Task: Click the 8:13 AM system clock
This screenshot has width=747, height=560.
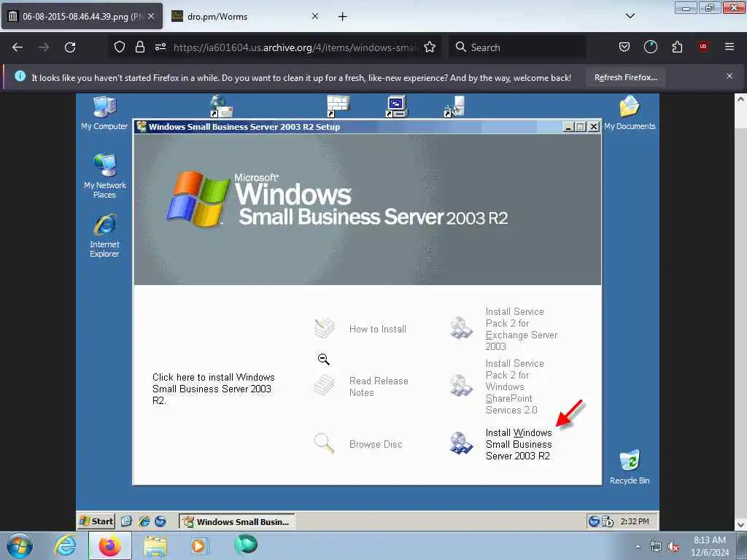Action: click(709, 546)
